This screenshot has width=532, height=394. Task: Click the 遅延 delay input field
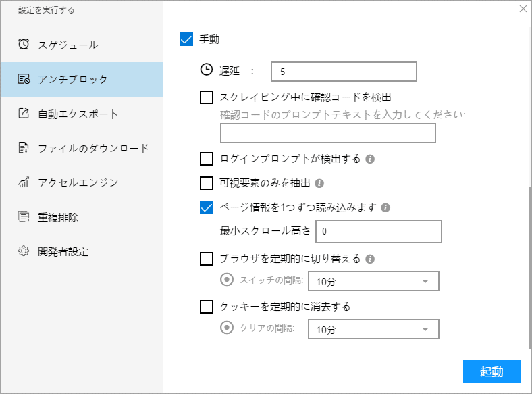[343, 71]
